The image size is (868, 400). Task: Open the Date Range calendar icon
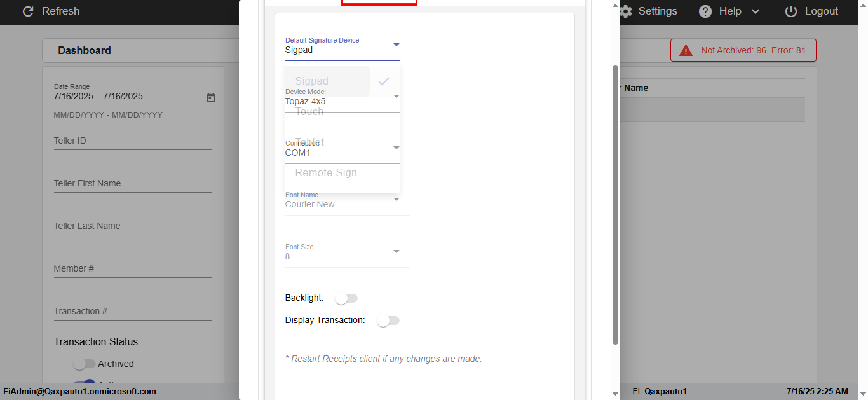tap(211, 97)
